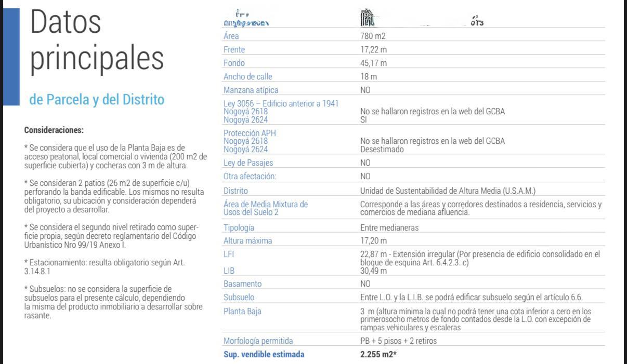Click the "Tipología" label
The height and width of the screenshot is (364, 627).
pyautogui.click(x=239, y=227)
